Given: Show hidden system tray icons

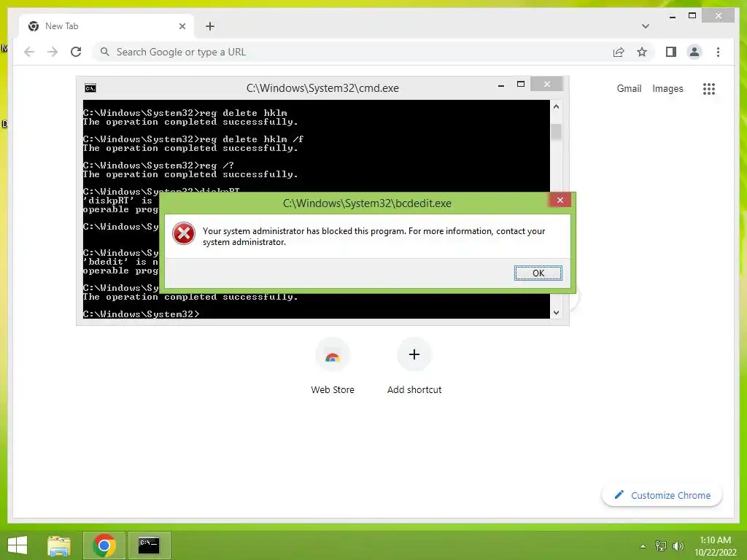Looking at the screenshot, I should (x=643, y=546).
